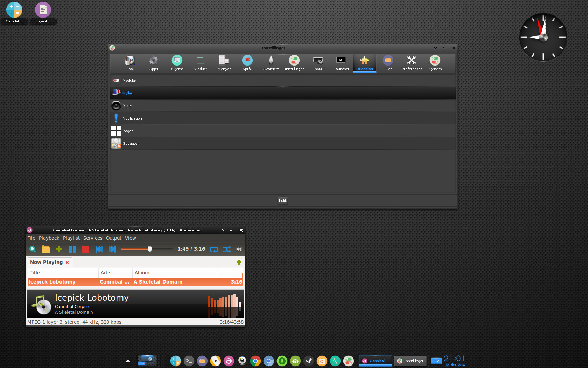Open the System settings category
Screen dimensions: 588x368
click(x=435, y=63)
